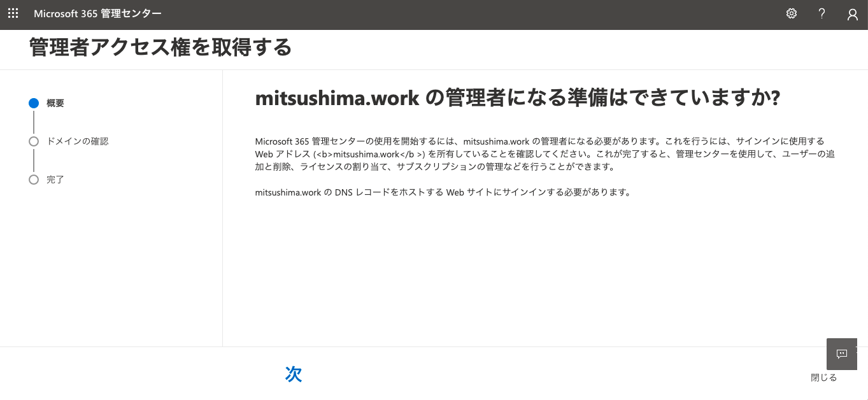Click the ドメインの確認 step circle
The image size is (868, 400).
(x=34, y=141)
